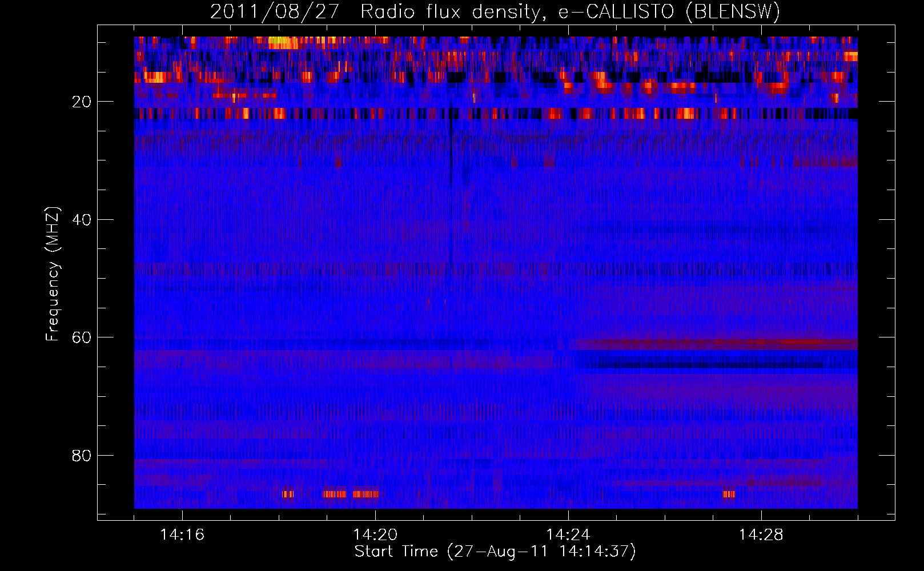
Task: Click the time tick label 14:24
Action: [568, 535]
